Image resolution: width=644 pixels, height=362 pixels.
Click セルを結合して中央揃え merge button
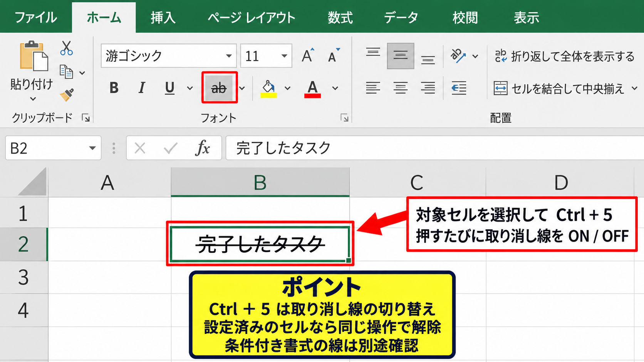559,88
